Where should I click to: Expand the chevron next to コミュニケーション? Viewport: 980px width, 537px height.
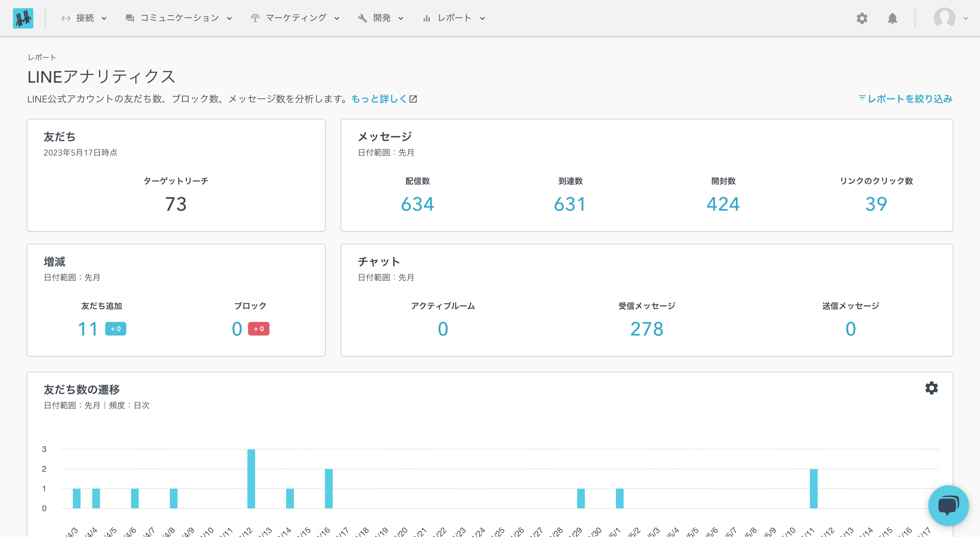[x=229, y=18]
